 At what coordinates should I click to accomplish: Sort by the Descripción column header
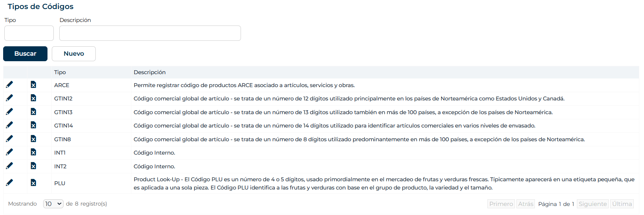click(150, 72)
